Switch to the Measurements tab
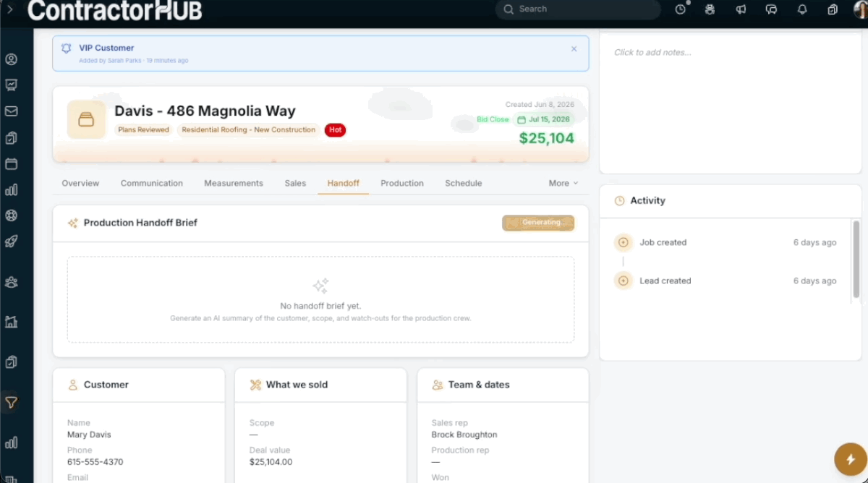Image resolution: width=868 pixels, height=483 pixels. click(234, 183)
